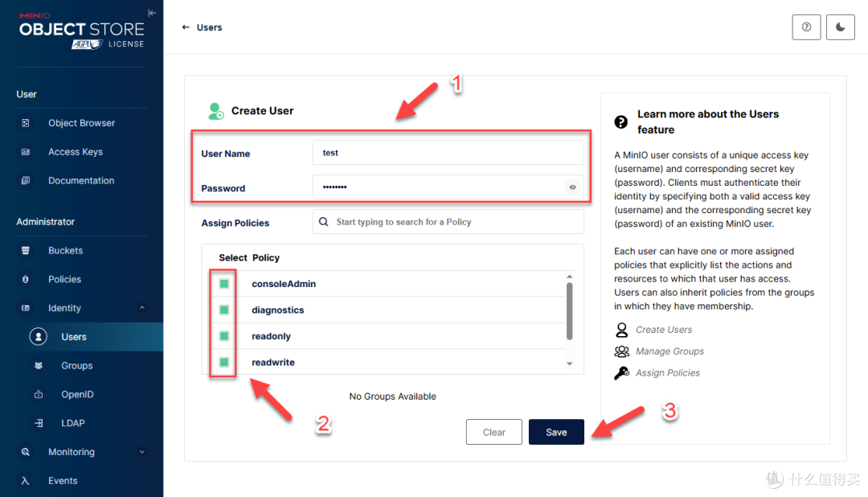This screenshot has height=497, width=868.
Task: Click the Groups icon
Action: tap(39, 366)
